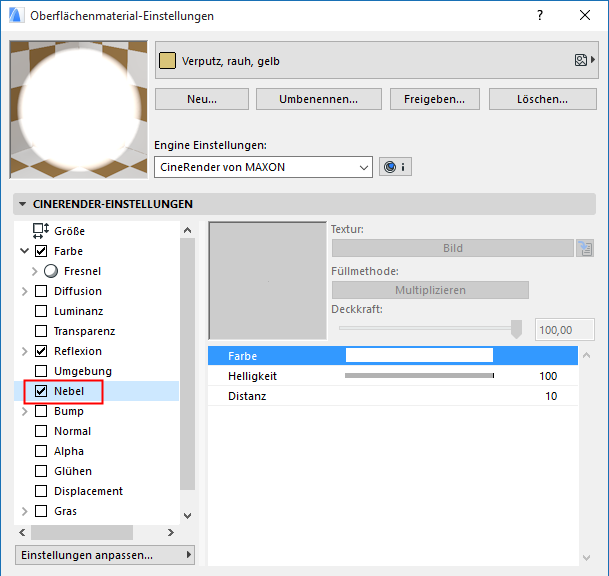Click the material preview sphere thumbnail
This screenshot has width=609, height=576.
click(x=79, y=110)
